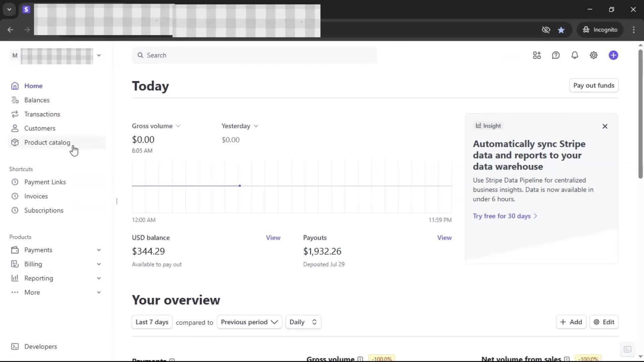
Task: Open the notifications bell icon
Action: coord(575,55)
